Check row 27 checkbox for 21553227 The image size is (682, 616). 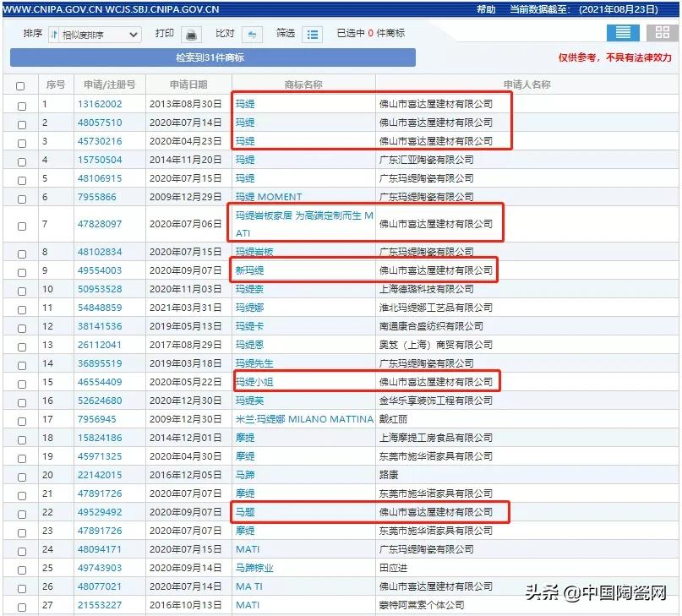[22, 608]
